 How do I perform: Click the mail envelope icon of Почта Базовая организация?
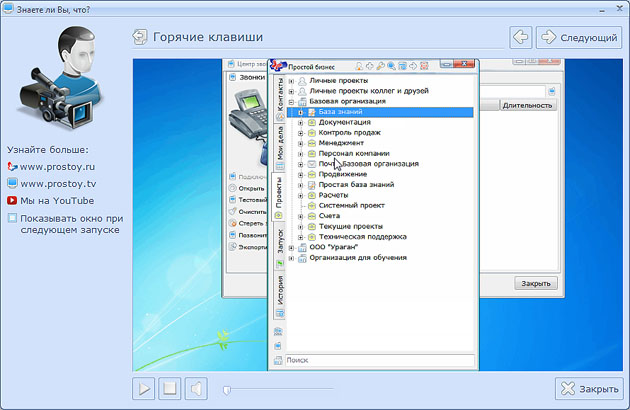pos(312,164)
